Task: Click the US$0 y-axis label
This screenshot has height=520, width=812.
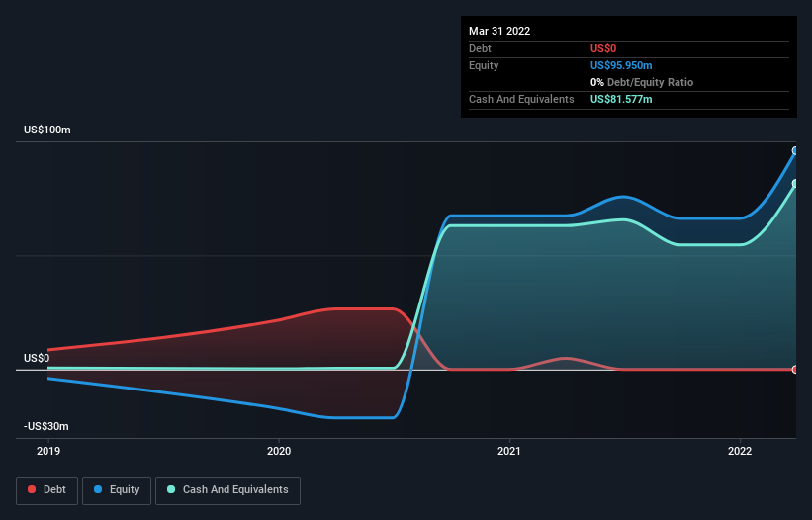Action: click(37, 358)
